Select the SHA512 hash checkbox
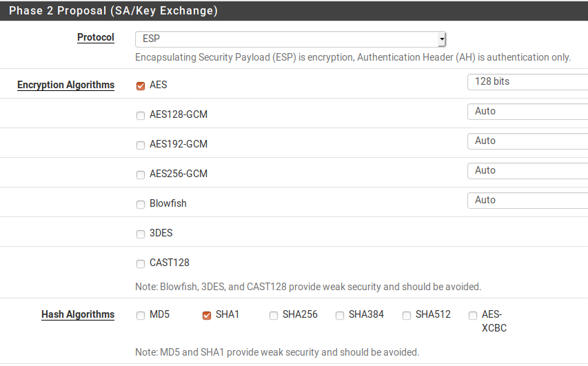This screenshot has width=588, height=366. click(407, 316)
